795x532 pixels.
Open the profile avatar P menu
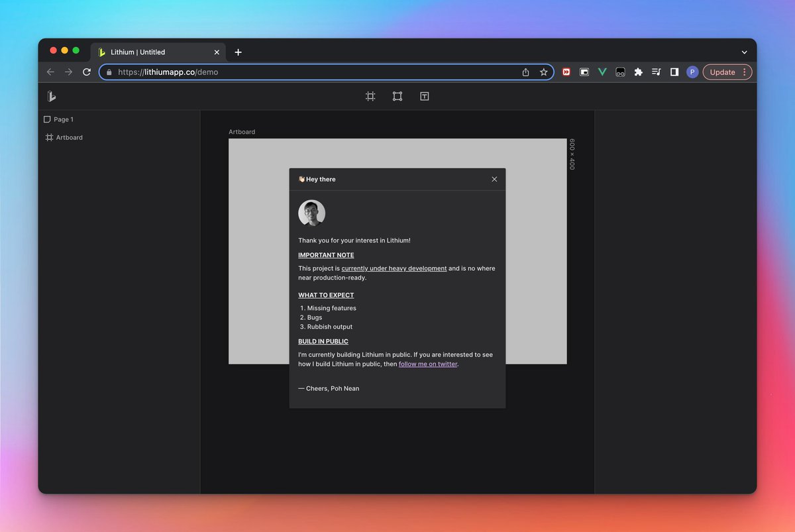(692, 72)
